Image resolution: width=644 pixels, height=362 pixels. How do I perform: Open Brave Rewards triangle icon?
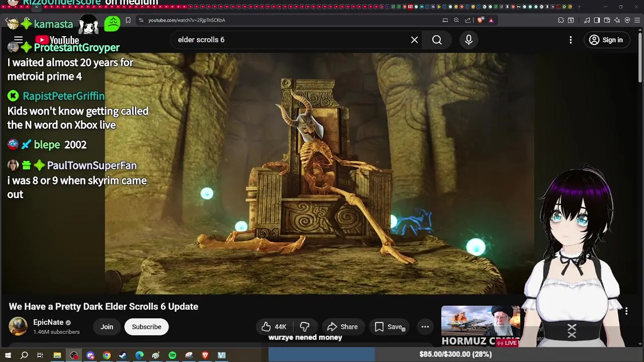click(491, 20)
